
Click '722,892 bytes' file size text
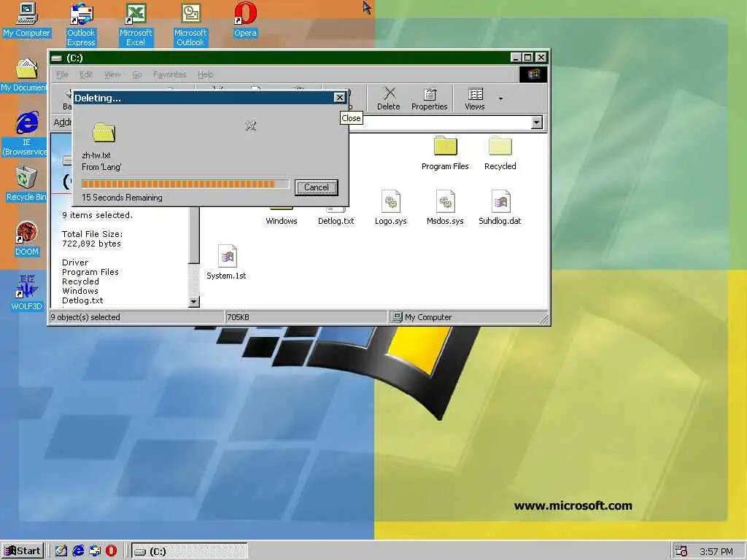click(91, 244)
